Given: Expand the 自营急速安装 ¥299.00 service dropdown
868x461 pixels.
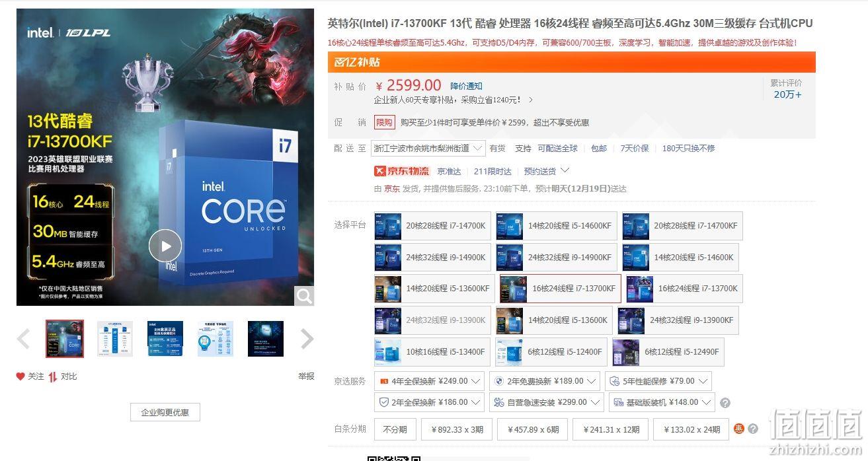Looking at the screenshot, I should point(547,402).
